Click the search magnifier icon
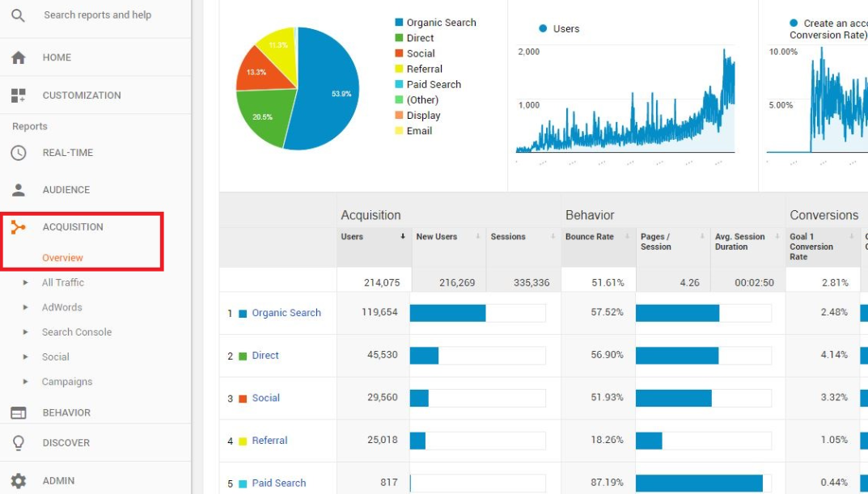This screenshot has width=868, height=494. pyautogui.click(x=18, y=15)
